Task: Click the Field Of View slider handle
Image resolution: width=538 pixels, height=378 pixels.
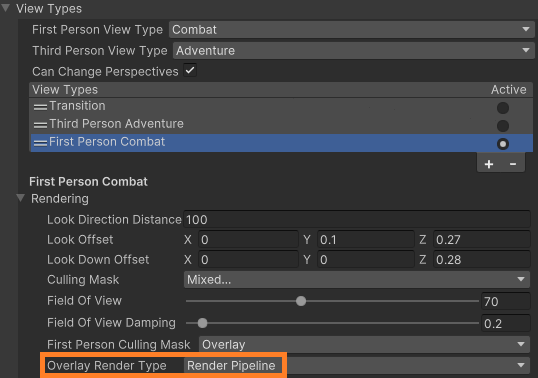Action: click(x=301, y=301)
